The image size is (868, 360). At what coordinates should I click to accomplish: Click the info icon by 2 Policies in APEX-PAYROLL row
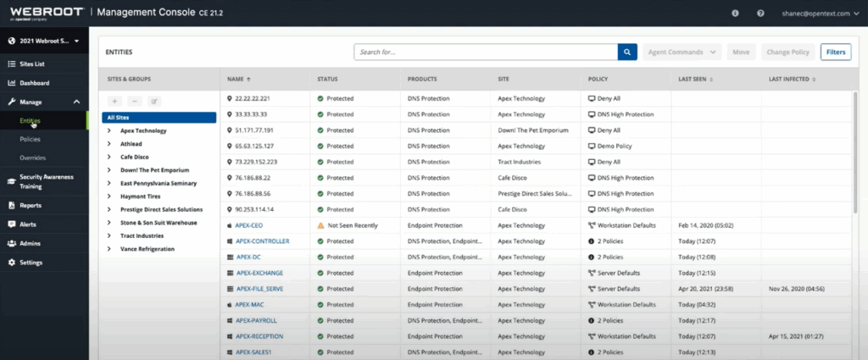(x=591, y=321)
